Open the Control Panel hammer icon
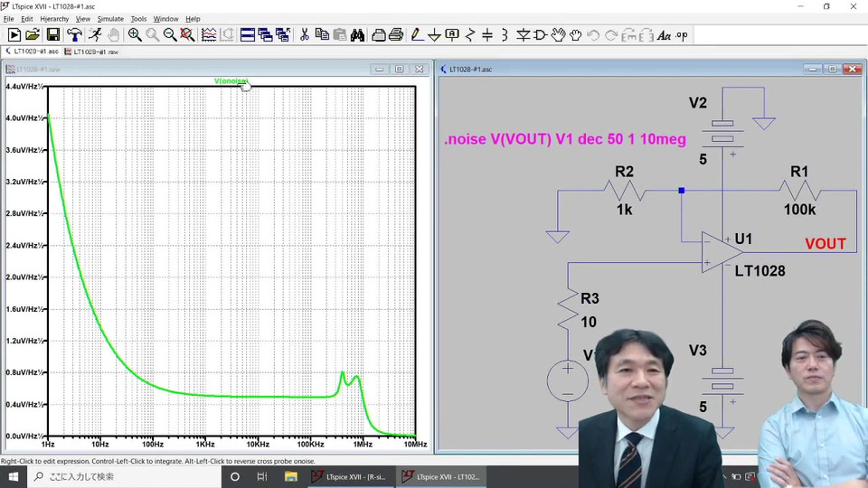This screenshot has width=868, height=488. (x=74, y=35)
